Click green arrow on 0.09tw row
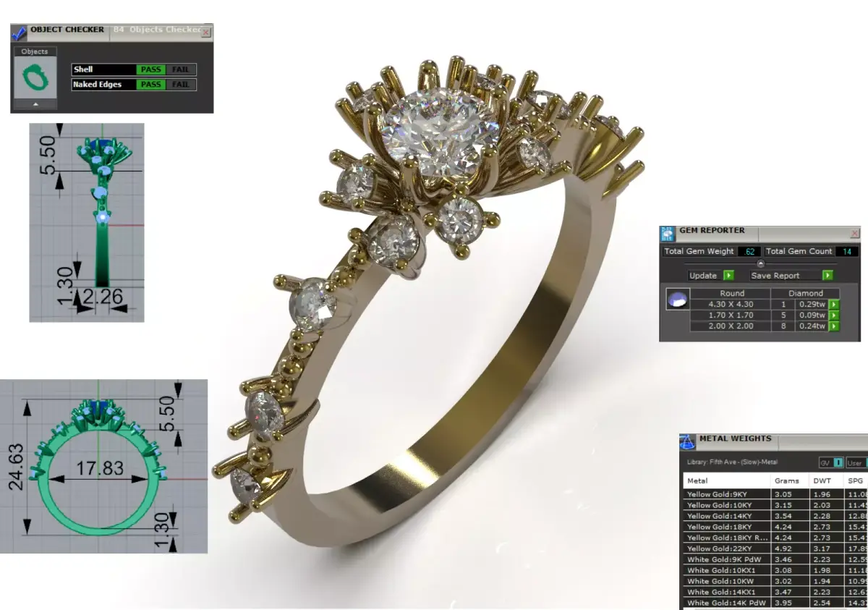Viewport: 868px width, 610px height. coord(833,315)
